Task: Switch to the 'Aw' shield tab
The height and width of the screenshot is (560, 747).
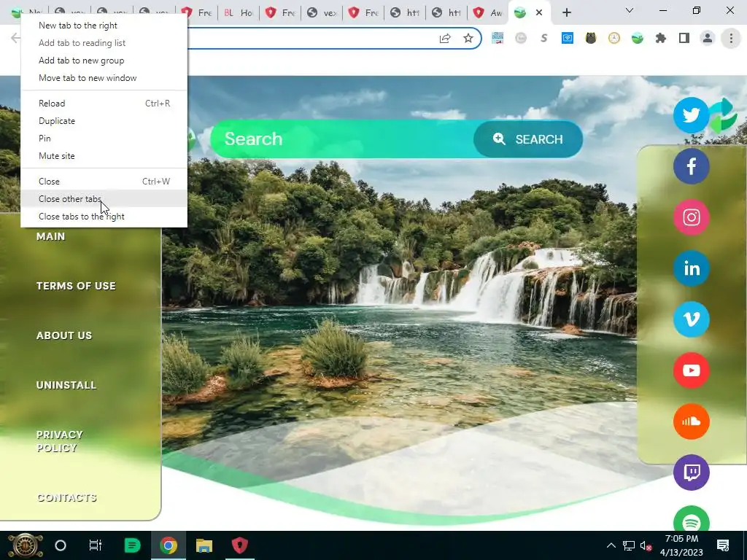Action: [x=488, y=13]
